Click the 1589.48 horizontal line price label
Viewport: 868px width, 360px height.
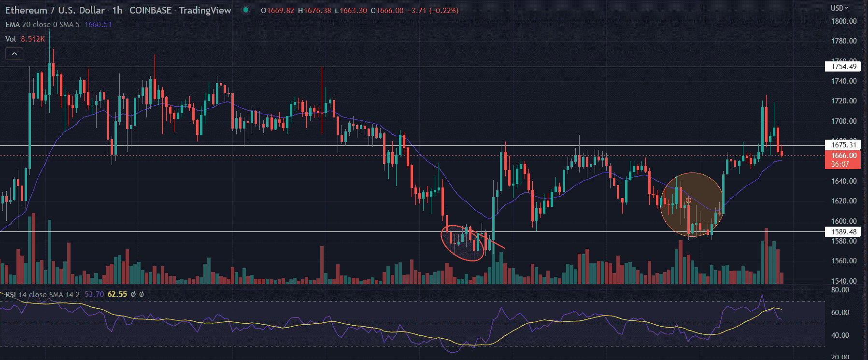[x=843, y=232]
